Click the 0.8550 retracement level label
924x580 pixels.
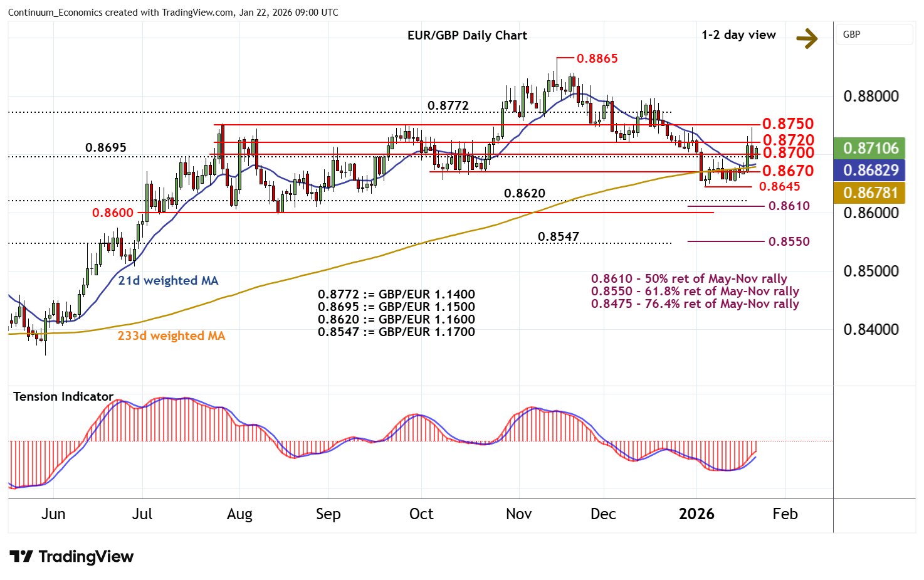click(x=789, y=241)
